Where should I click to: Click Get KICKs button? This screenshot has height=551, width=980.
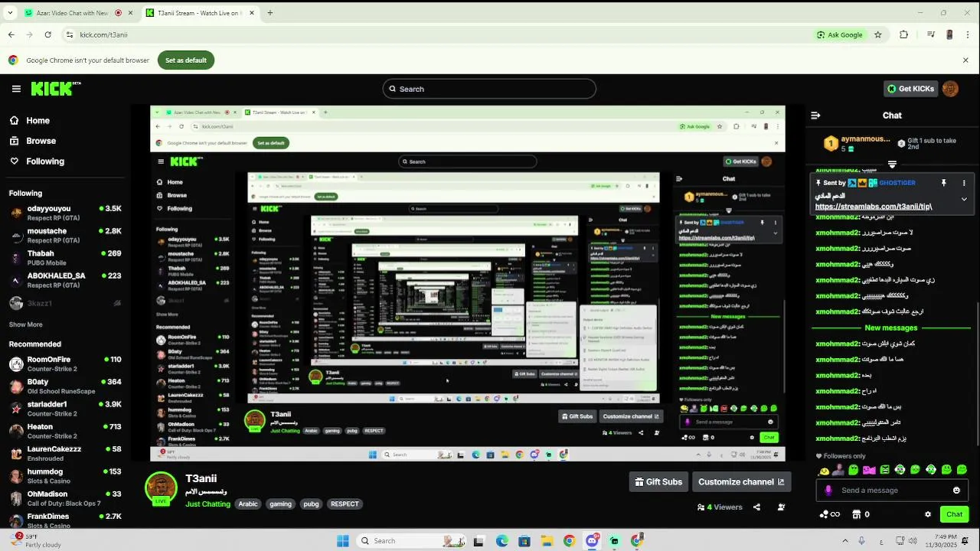910,89
